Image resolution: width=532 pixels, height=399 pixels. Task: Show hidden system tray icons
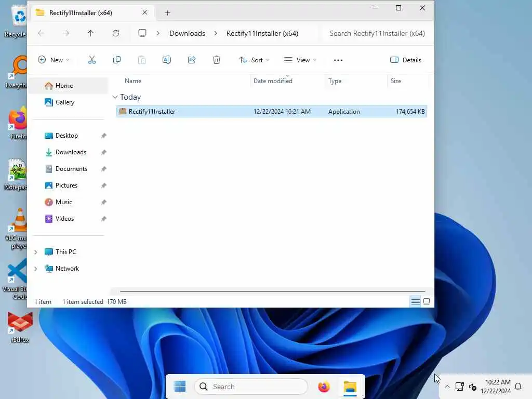click(447, 387)
